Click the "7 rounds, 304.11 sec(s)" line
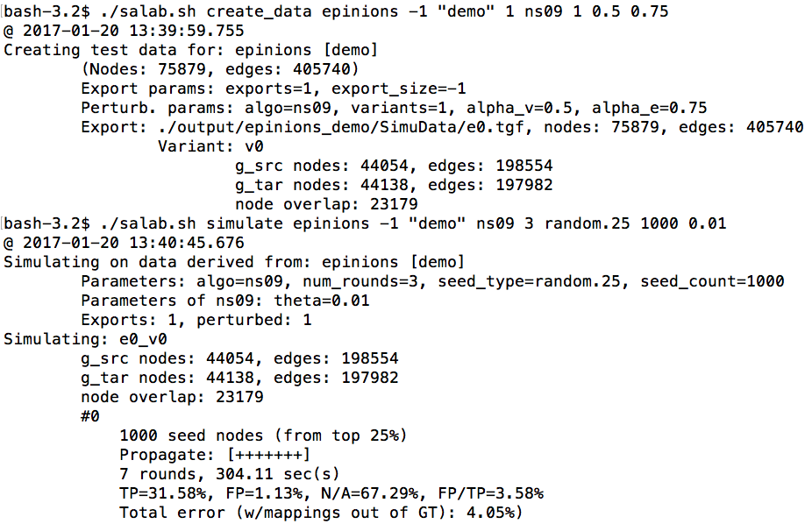The height and width of the screenshot is (524, 812). (230, 474)
